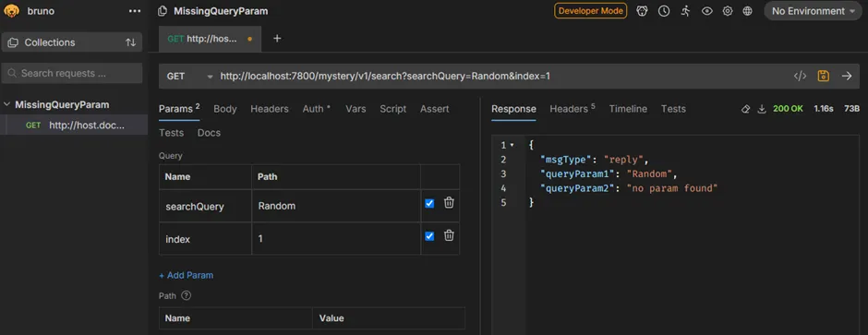Select the GET http://host.doc... request in sidebar
This screenshot has height=335, width=868.
pos(74,126)
